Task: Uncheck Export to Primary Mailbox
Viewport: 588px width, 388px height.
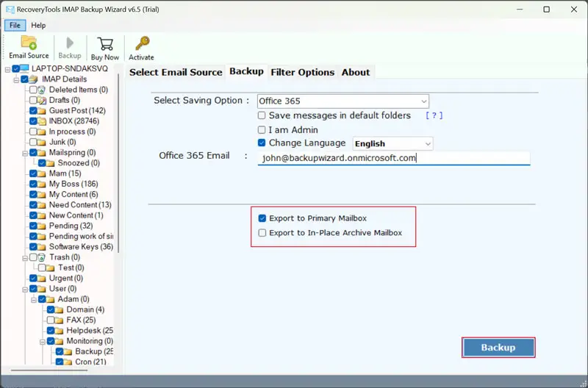Action: (262, 218)
